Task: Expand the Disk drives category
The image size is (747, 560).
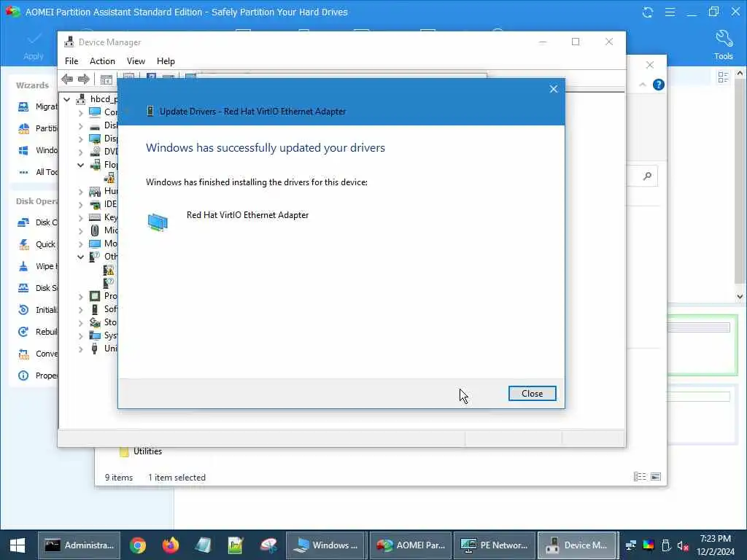Action: [80, 126]
